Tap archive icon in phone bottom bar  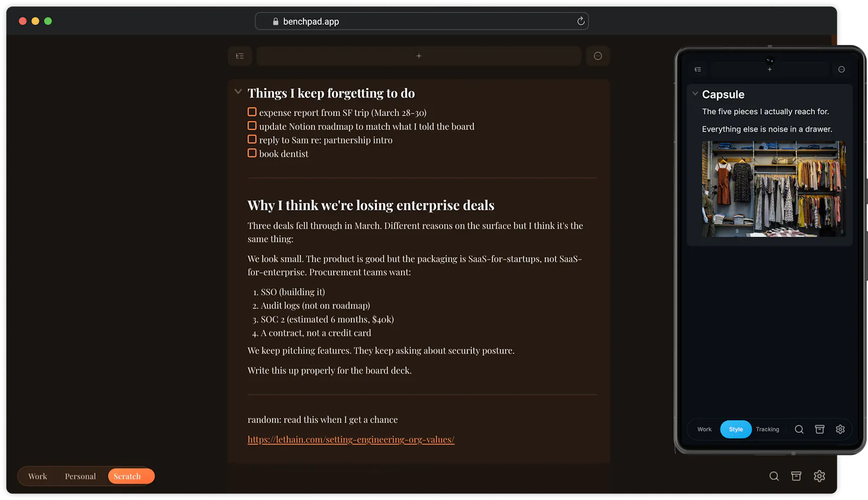tap(820, 430)
